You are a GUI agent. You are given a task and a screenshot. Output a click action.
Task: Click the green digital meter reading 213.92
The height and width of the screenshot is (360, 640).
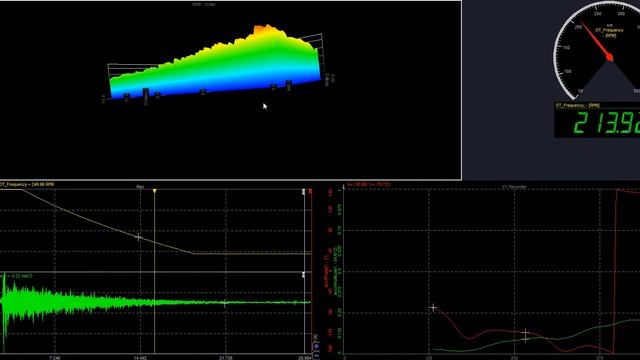pyautogui.click(x=597, y=123)
